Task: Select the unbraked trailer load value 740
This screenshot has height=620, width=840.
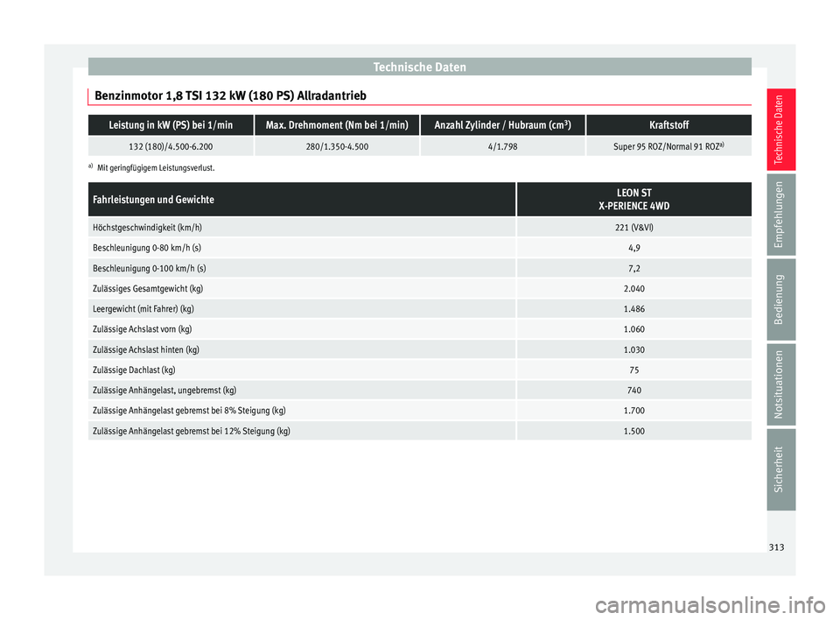Action: click(634, 391)
